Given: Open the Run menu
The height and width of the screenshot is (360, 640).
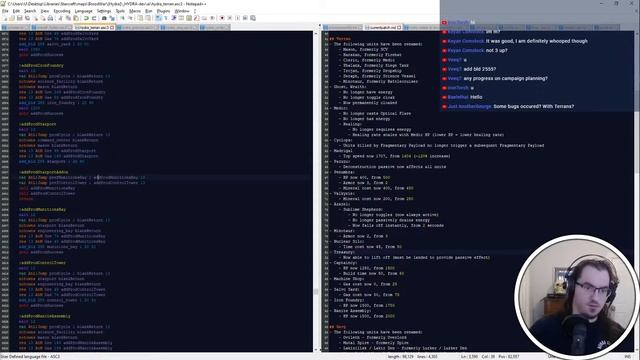Looking at the screenshot, I should click(149, 11).
